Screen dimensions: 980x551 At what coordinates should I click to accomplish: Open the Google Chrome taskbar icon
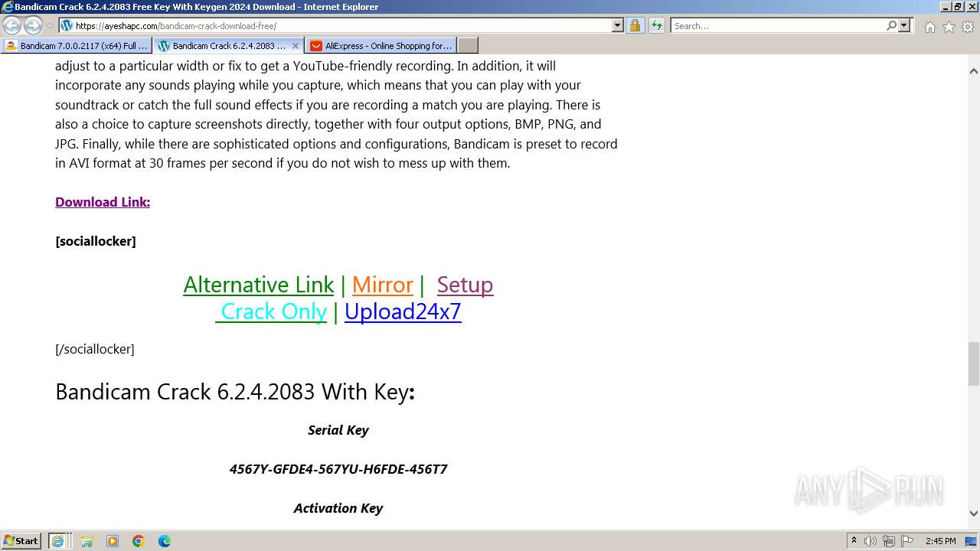[139, 541]
